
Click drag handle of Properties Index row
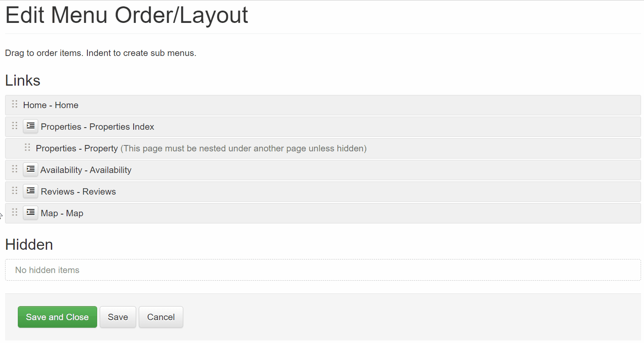point(15,125)
